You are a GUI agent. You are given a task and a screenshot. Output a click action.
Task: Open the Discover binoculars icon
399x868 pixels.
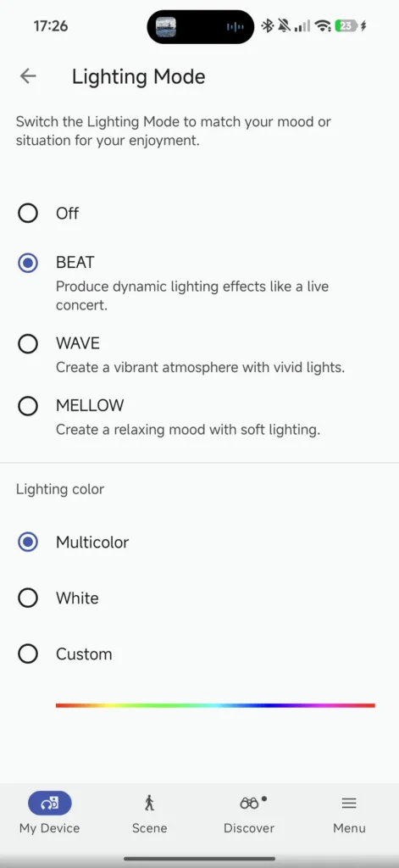[x=250, y=803]
